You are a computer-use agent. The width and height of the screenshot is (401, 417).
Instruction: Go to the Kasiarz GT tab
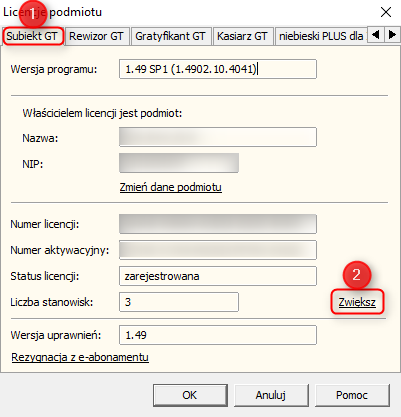point(242,36)
